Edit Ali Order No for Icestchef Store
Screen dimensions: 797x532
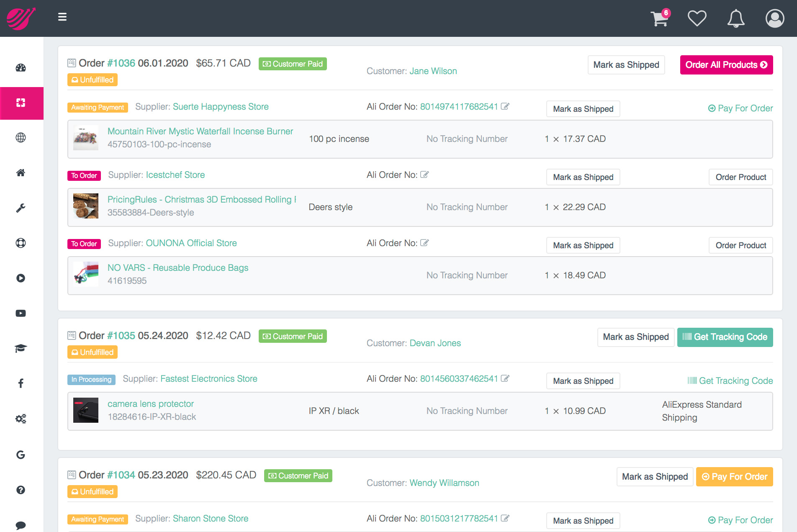click(x=424, y=175)
